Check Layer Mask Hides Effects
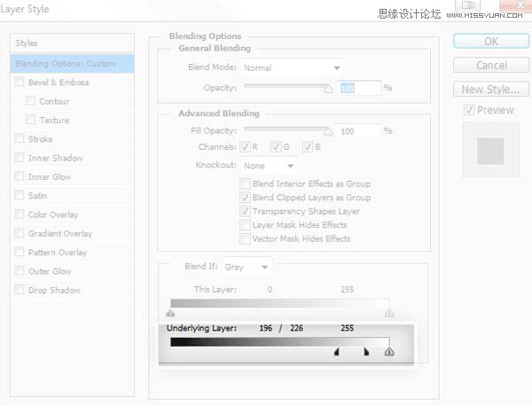The width and height of the screenshot is (532, 406). pos(245,224)
